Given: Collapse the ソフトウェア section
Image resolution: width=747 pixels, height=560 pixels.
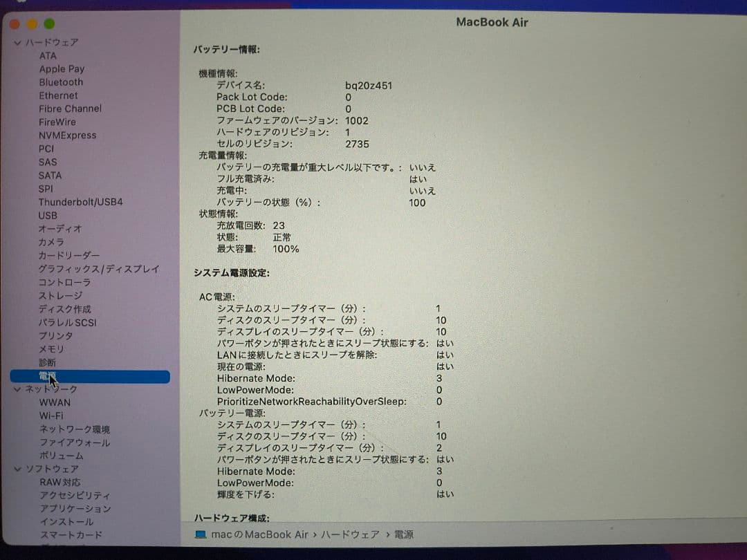Looking at the screenshot, I should [17, 469].
